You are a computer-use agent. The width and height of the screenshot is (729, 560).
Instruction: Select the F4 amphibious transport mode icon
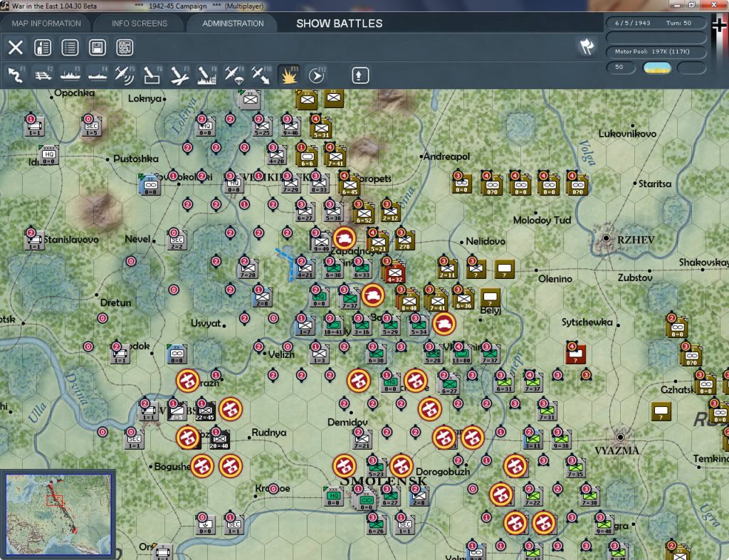98,75
